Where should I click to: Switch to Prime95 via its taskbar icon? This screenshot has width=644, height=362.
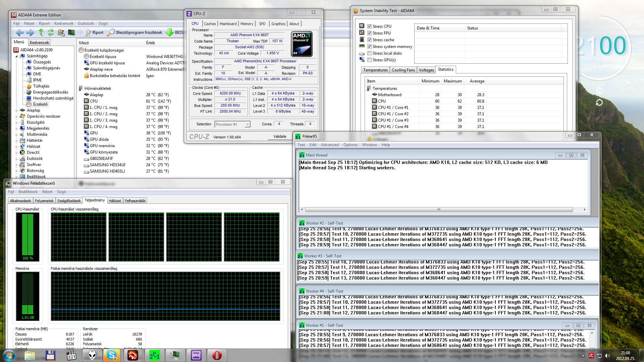155,355
